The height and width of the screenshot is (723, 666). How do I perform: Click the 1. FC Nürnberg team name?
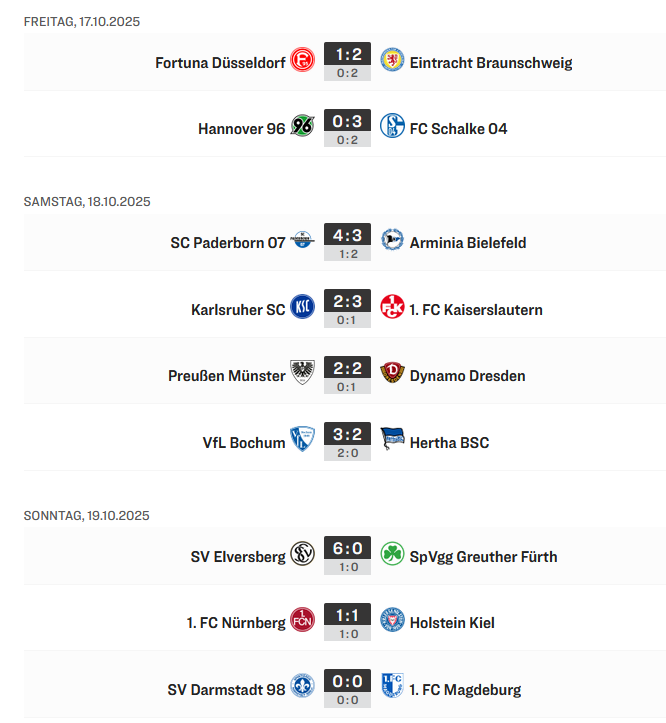(x=235, y=622)
